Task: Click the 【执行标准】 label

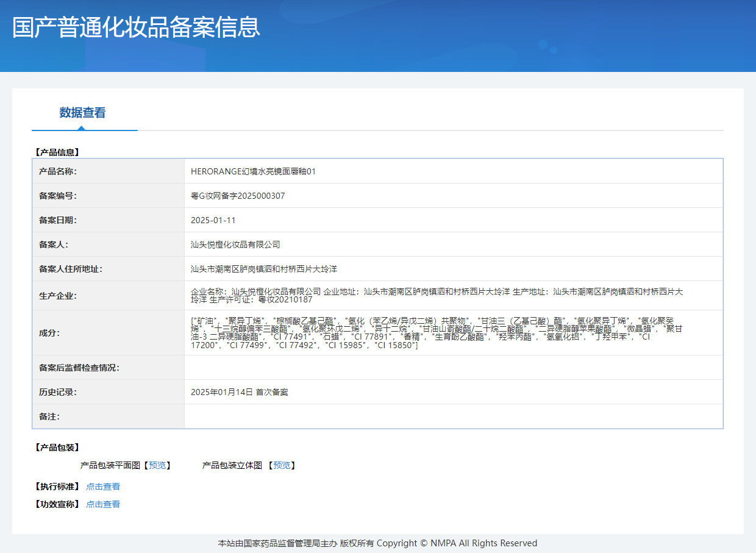Action: pos(57,487)
